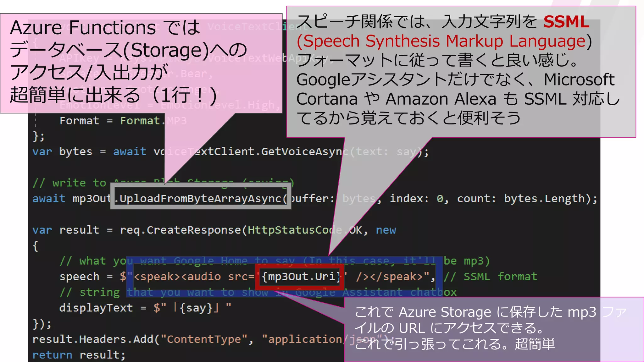
Task: Select 'GetVoiceAsync' method call in code
Action: [305, 152]
